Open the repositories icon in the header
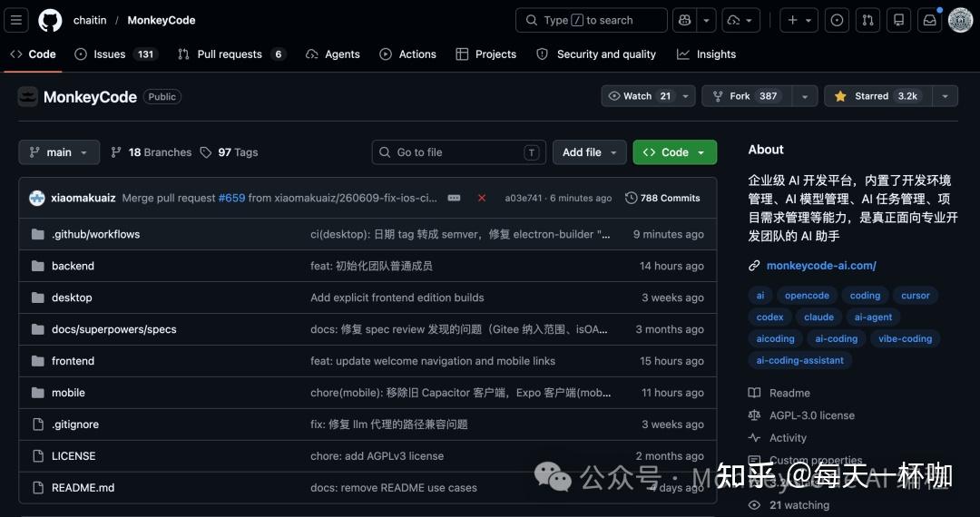 point(898,20)
